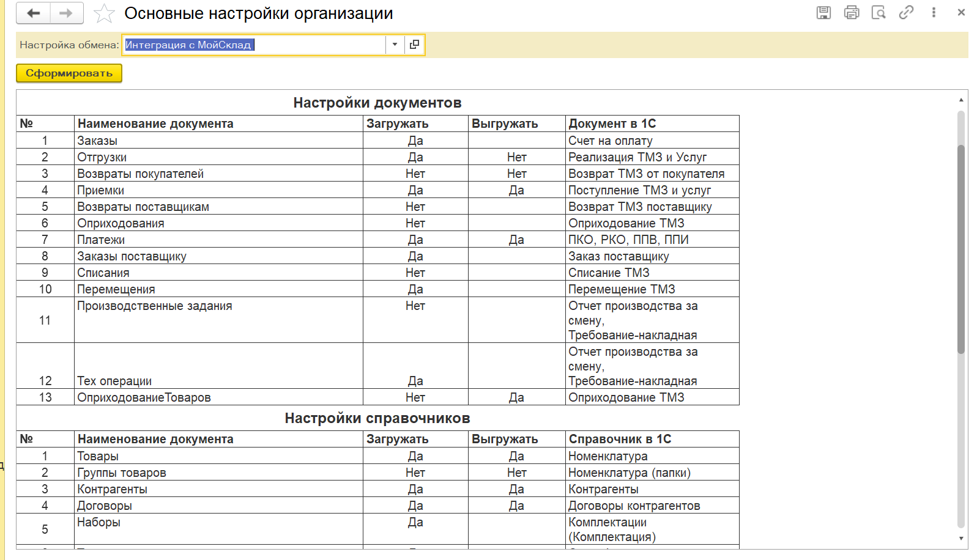Select the Возврат ТМЗ от покупателя cell
977x560 pixels.
(652, 174)
